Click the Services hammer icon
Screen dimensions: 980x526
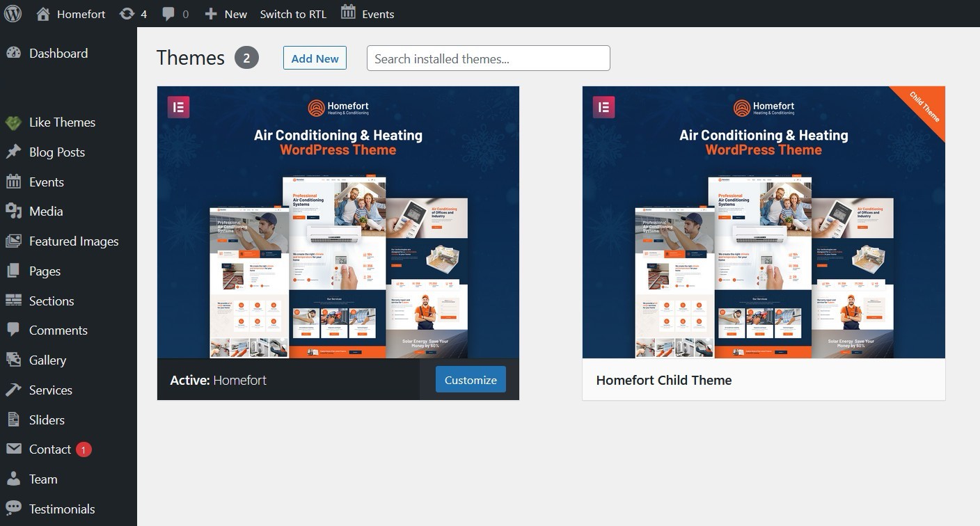click(x=13, y=390)
